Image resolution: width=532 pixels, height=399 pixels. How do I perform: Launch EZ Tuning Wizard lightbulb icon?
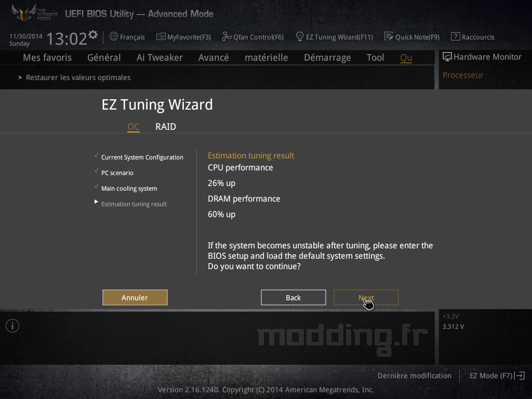point(300,36)
